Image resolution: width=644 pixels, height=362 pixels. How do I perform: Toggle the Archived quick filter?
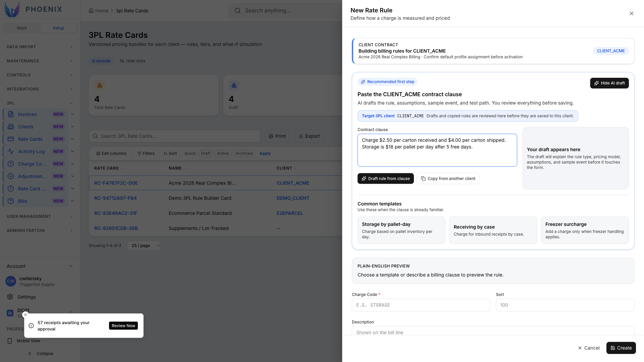coord(244,154)
